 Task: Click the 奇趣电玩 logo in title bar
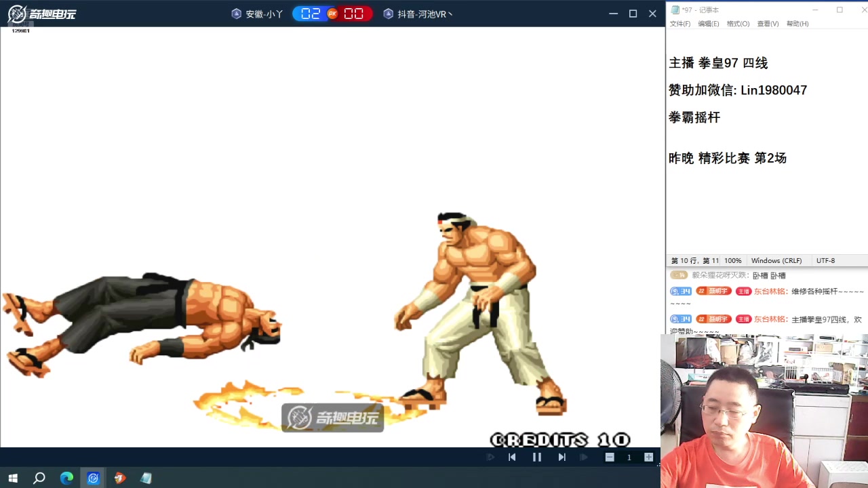(42, 14)
